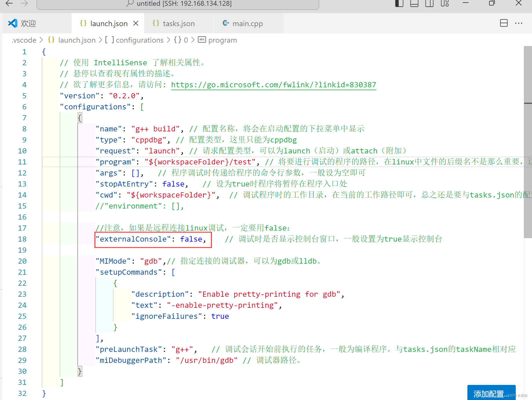Click the .vscode breadcrumb folder
The image size is (532, 400).
click(24, 40)
